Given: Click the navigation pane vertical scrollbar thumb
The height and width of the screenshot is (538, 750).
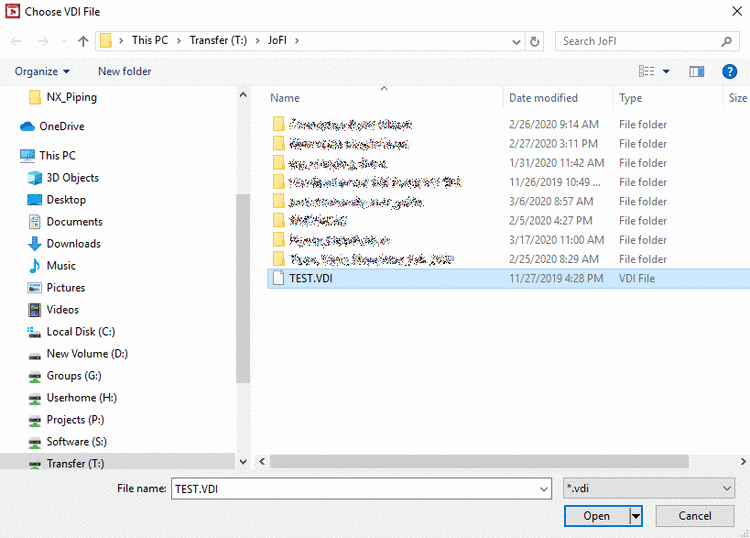Looking at the screenshot, I should 243,288.
